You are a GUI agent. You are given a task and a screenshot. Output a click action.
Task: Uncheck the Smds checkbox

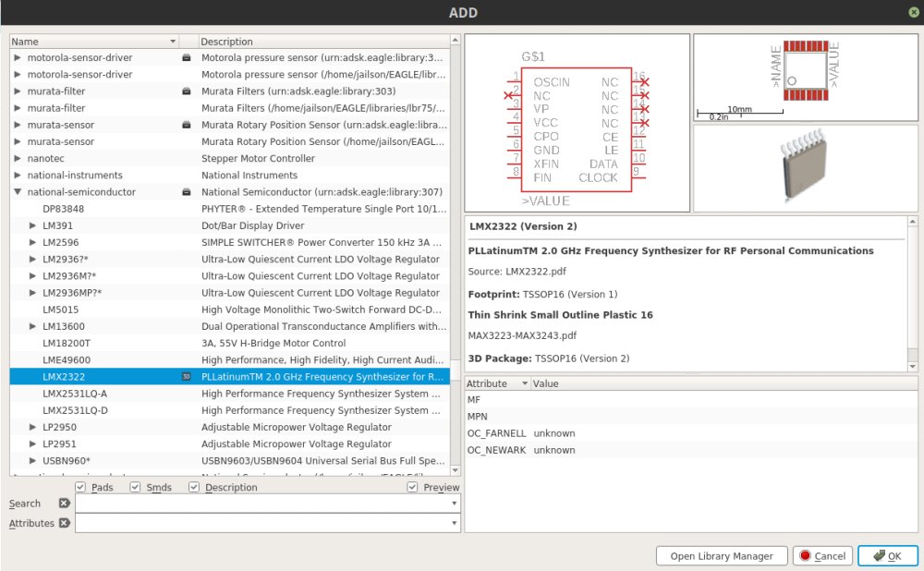point(136,488)
